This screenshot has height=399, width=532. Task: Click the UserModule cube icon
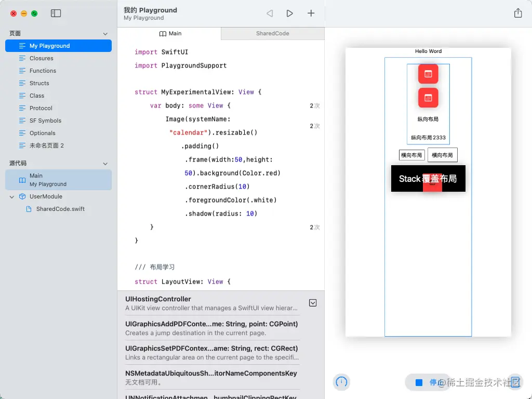22,196
